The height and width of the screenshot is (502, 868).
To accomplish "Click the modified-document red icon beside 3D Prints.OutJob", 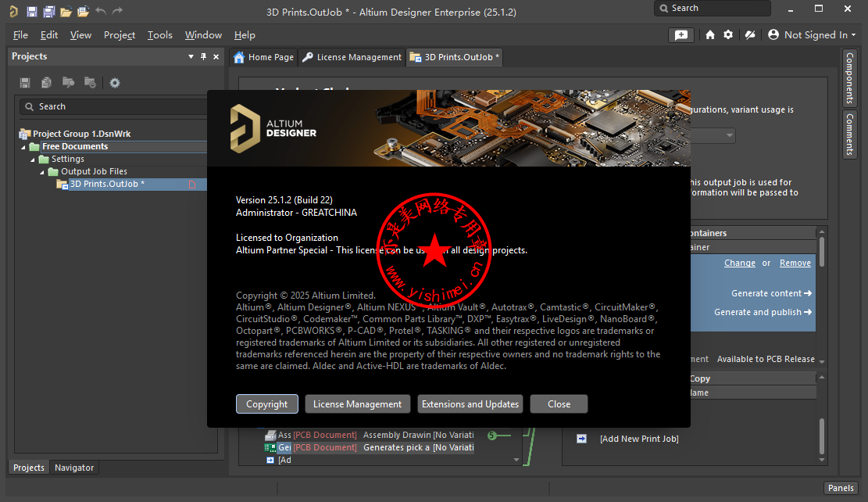I will (x=192, y=185).
